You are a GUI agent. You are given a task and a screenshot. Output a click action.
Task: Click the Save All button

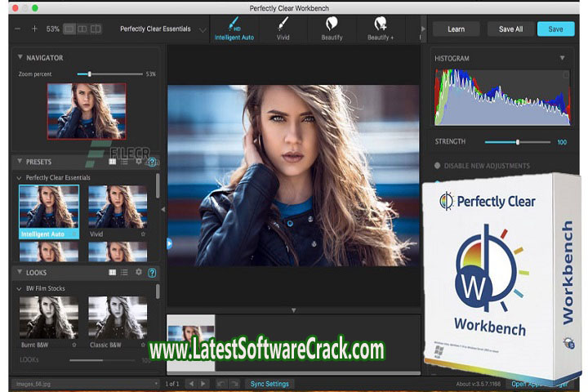510,29
